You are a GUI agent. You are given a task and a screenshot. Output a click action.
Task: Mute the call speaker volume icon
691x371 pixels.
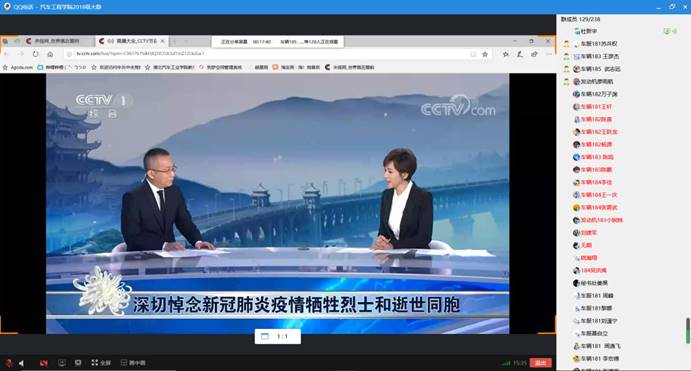pos(21,363)
